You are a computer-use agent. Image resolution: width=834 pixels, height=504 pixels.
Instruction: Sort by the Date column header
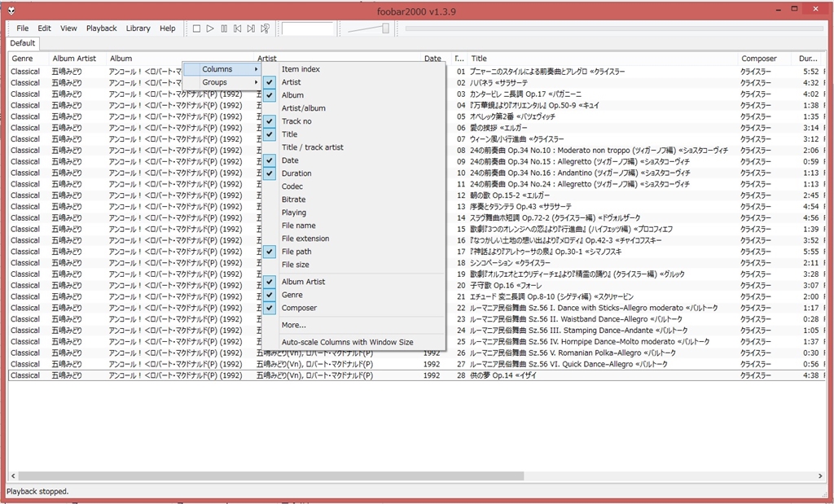(435, 59)
